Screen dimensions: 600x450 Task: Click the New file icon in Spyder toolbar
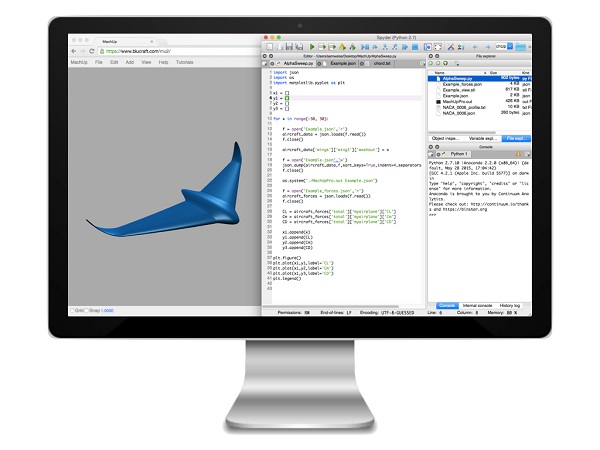269,47
